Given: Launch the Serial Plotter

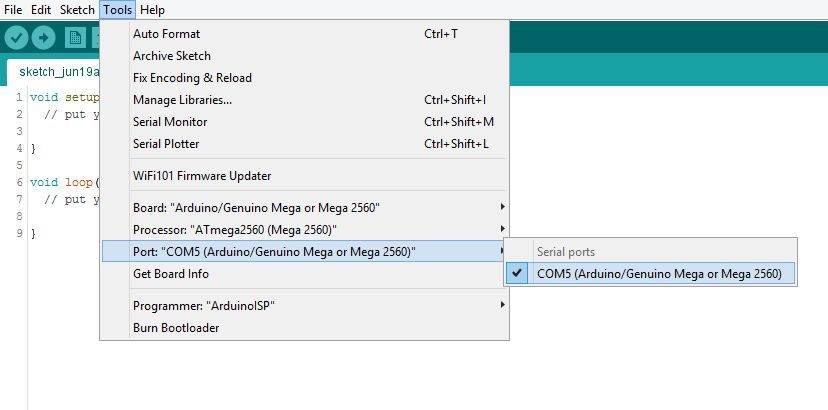Looking at the screenshot, I should click(305, 144).
